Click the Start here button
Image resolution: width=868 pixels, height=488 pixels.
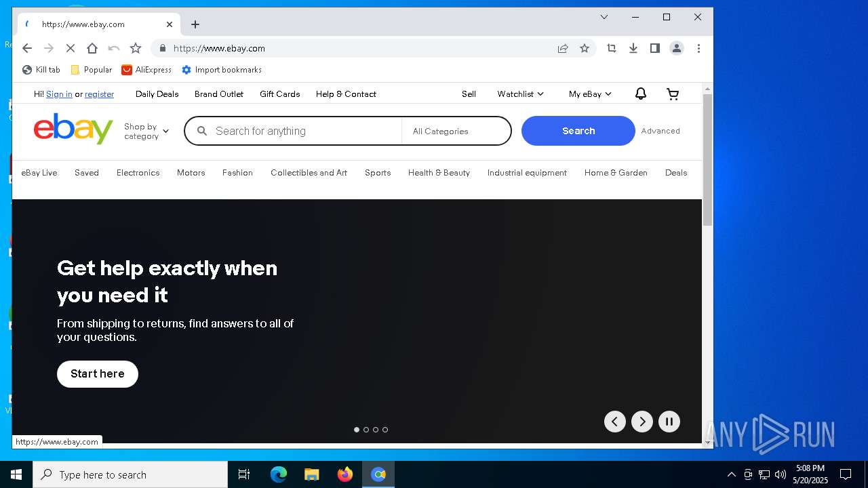[98, 374]
